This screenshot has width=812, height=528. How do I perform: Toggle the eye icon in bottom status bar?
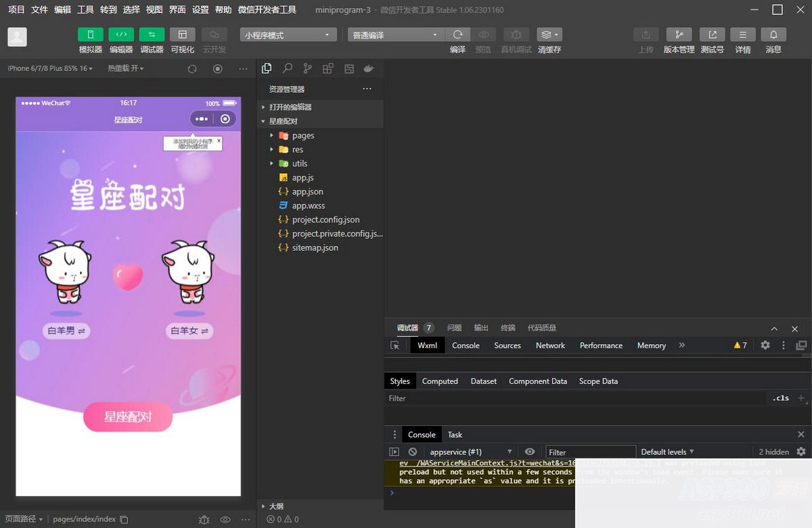pyautogui.click(x=225, y=519)
